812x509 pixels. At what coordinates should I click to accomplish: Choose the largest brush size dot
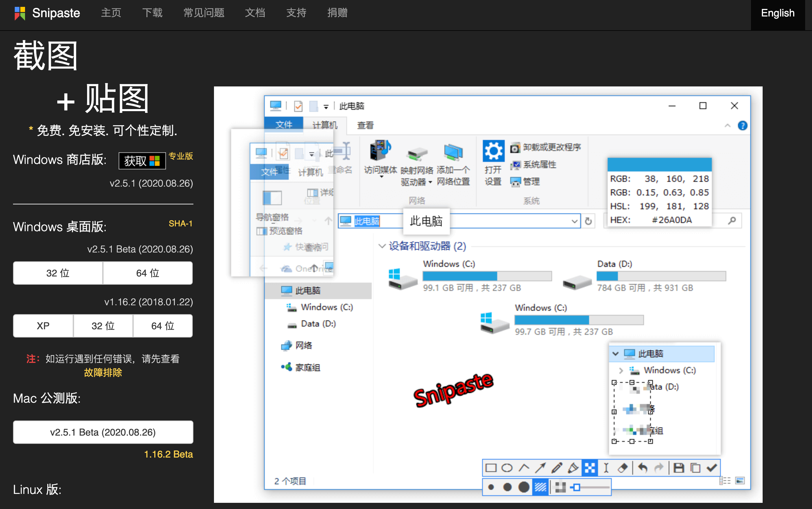pyautogui.click(x=524, y=487)
